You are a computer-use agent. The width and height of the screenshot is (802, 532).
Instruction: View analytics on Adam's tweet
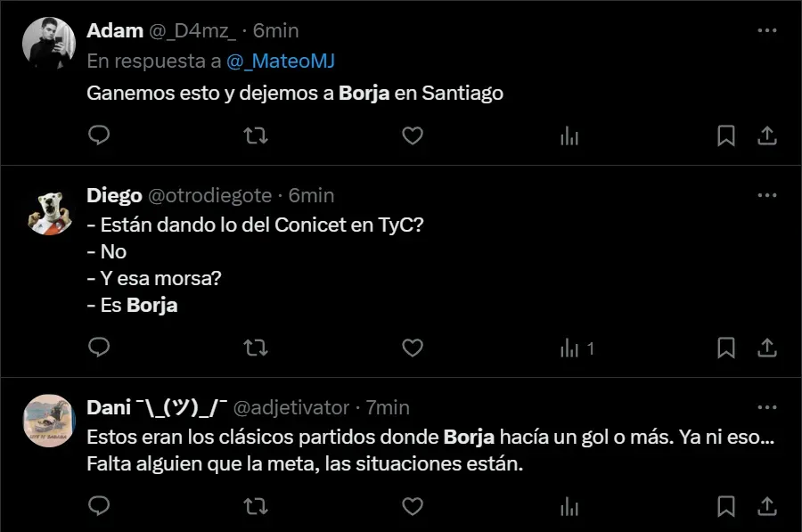click(569, 135)
